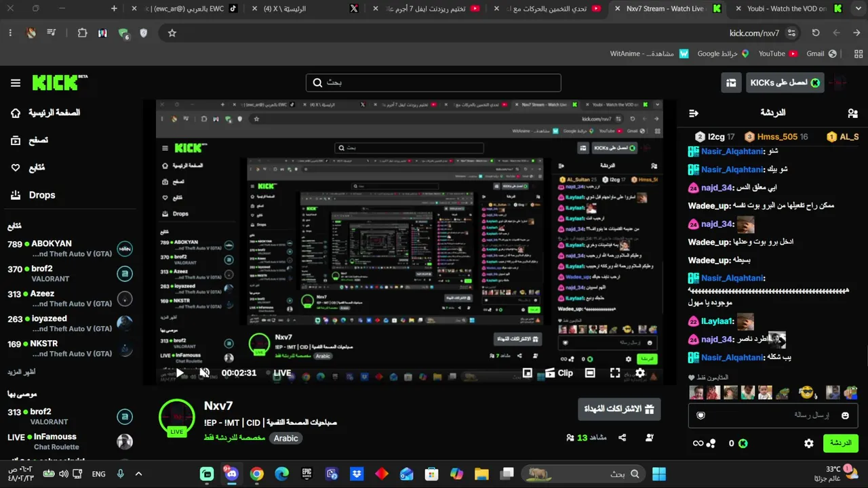Image resolution: width=868 pixels, height=488 pixels.
Task: Open Chrome three-dot menu
Action: coord(10,33)
